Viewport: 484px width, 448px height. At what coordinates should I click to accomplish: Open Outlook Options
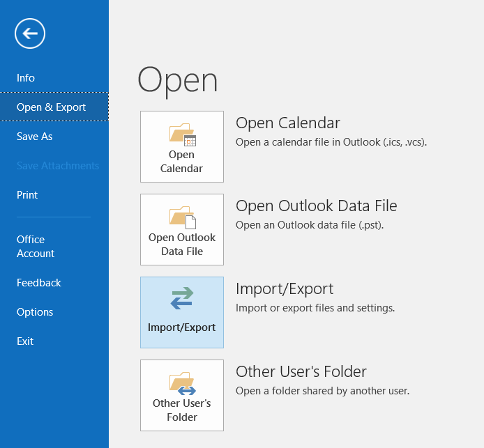(x=35, y=312)
